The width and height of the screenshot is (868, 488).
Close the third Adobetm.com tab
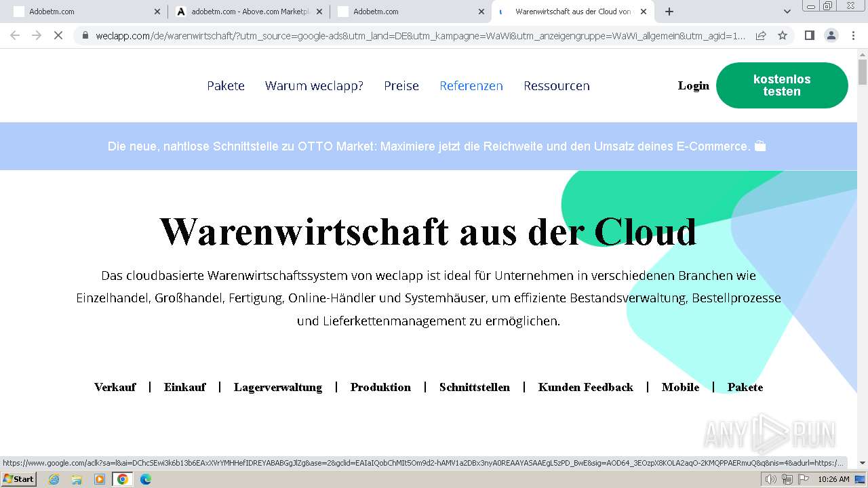tap(481, 12)
